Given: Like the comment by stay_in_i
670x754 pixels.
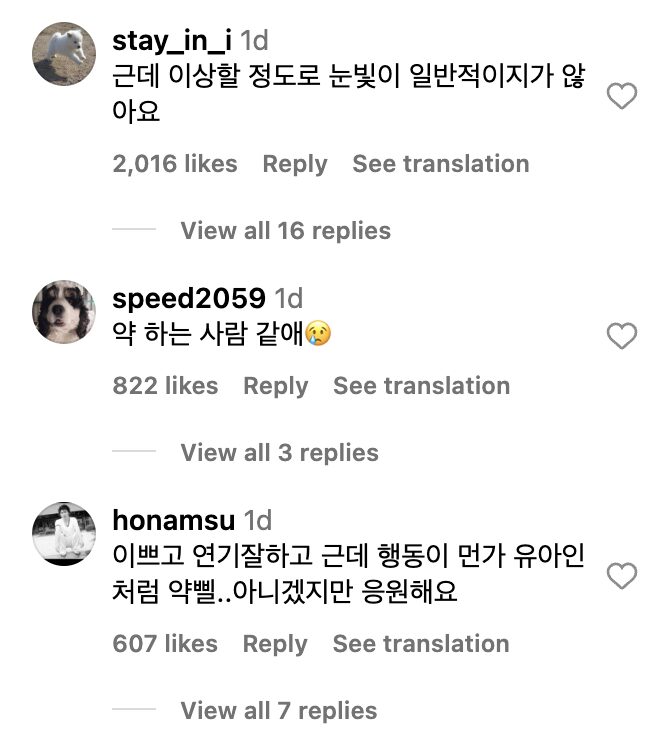Looking at the screenshot, I should pos(622,96).
